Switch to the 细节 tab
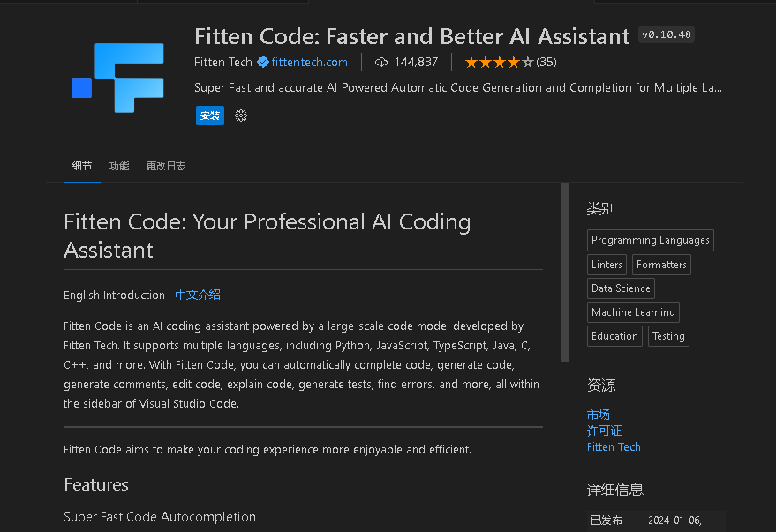This screenshot has width=776, height=532. 81,166
